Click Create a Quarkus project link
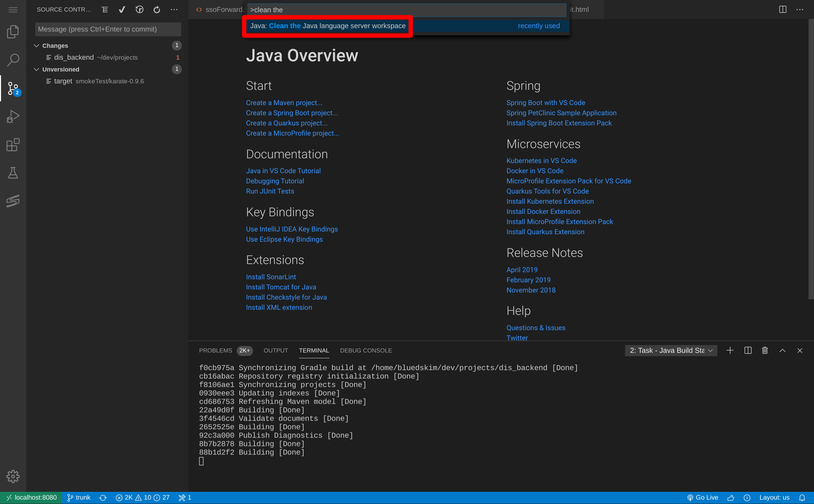814x504 pixels. pyautogui.click(x=287, y=123)
